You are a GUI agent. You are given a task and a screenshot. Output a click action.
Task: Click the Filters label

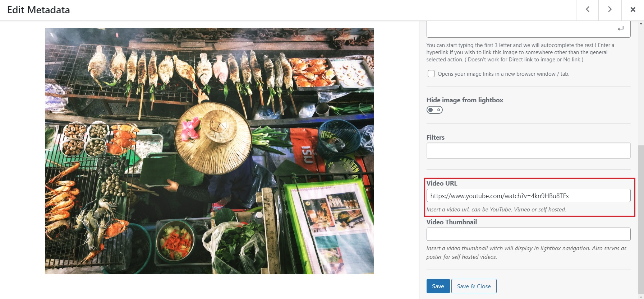[435, 137]
